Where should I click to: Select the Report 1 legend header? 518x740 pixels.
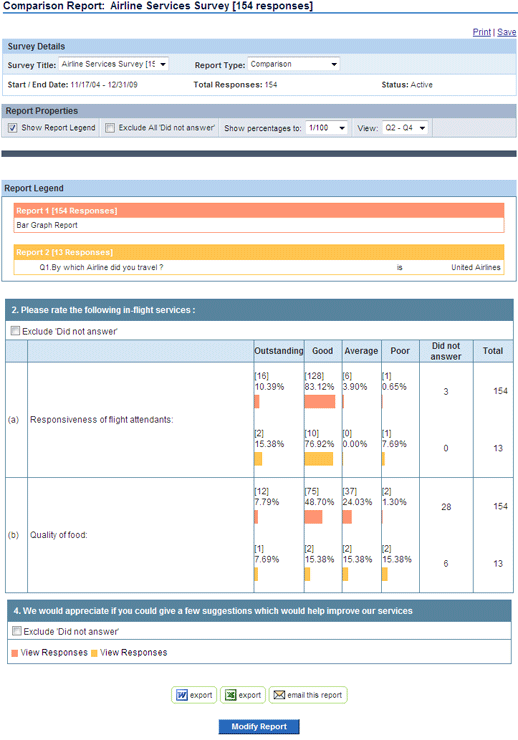[259, 210]
